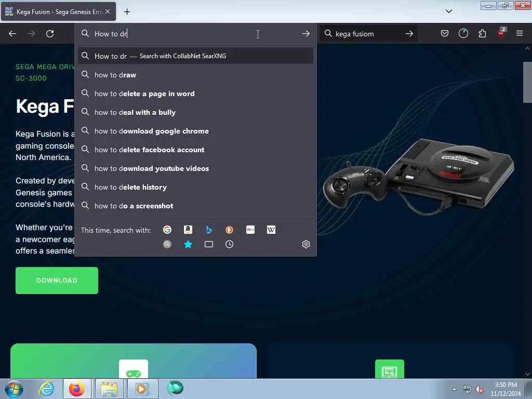Screen dimensions: 532x399
Task: Click the URL bar go arrow
Action: [x=305, y=34]
